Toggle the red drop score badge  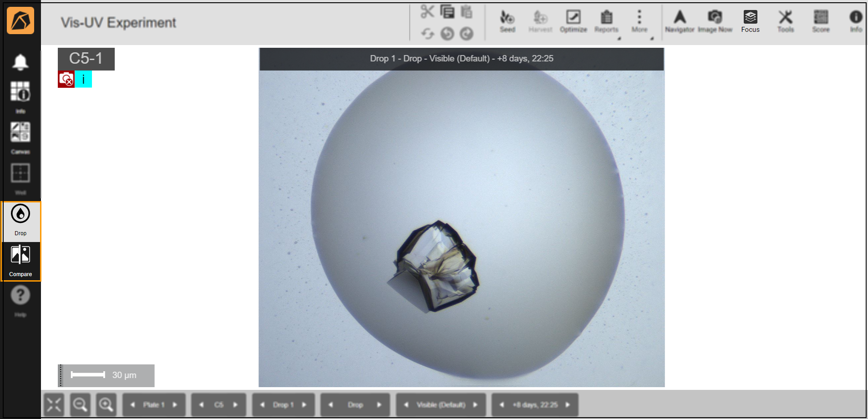[x=66, y=79]
